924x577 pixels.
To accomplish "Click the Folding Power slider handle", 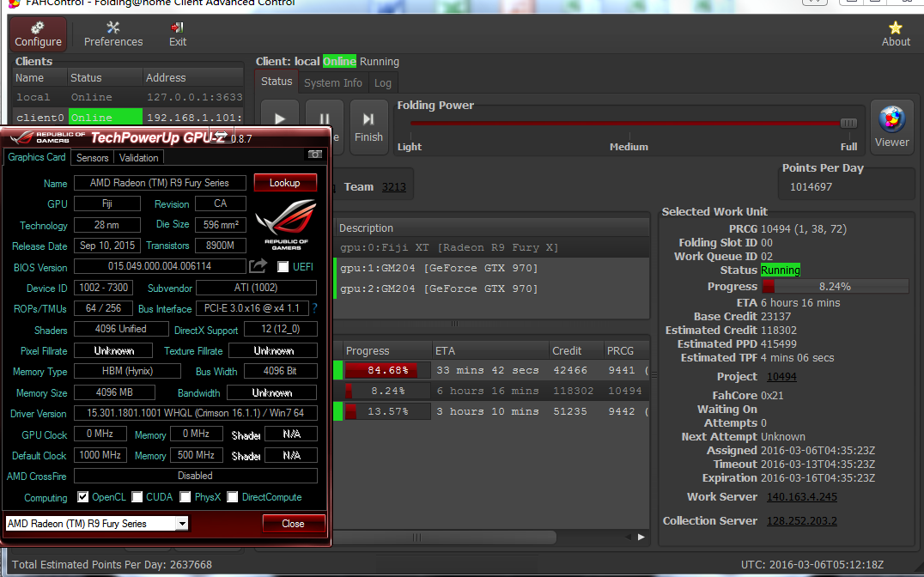I will (848, 123).
